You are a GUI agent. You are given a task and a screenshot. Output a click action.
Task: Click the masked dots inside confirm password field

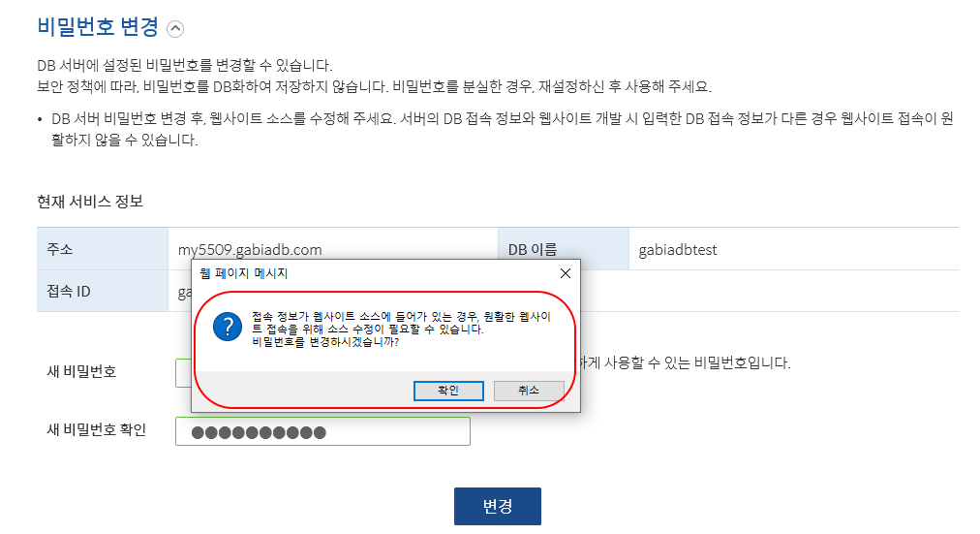[259, 432]
